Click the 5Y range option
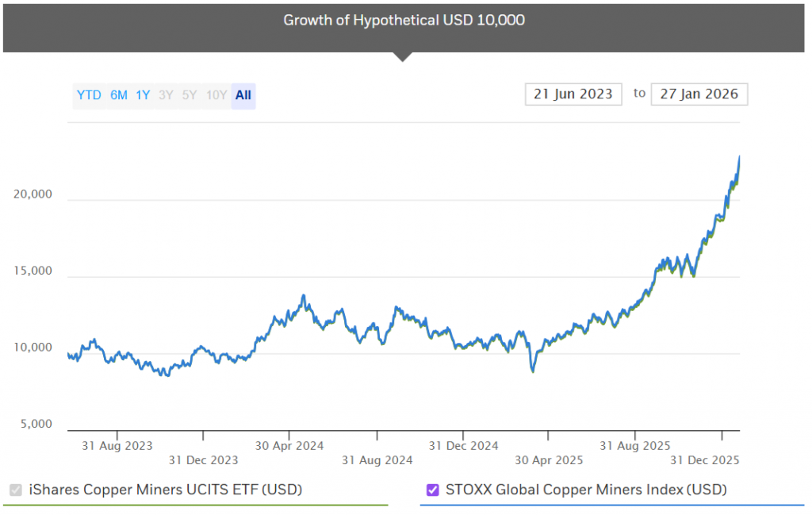 point(190,95)
